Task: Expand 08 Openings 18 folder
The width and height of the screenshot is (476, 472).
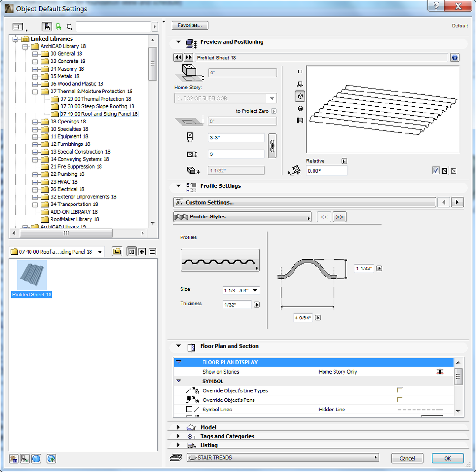Action: click(35, 122)
